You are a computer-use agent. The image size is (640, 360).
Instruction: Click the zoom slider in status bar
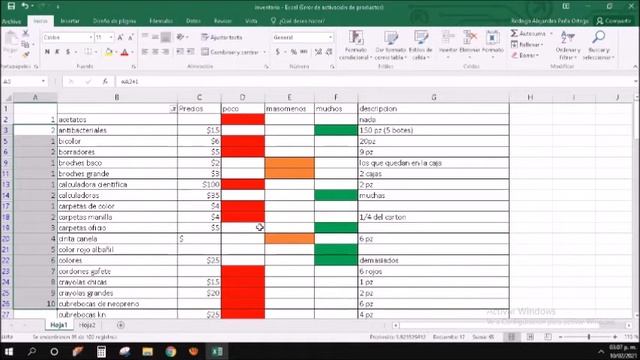coord(589,337)
